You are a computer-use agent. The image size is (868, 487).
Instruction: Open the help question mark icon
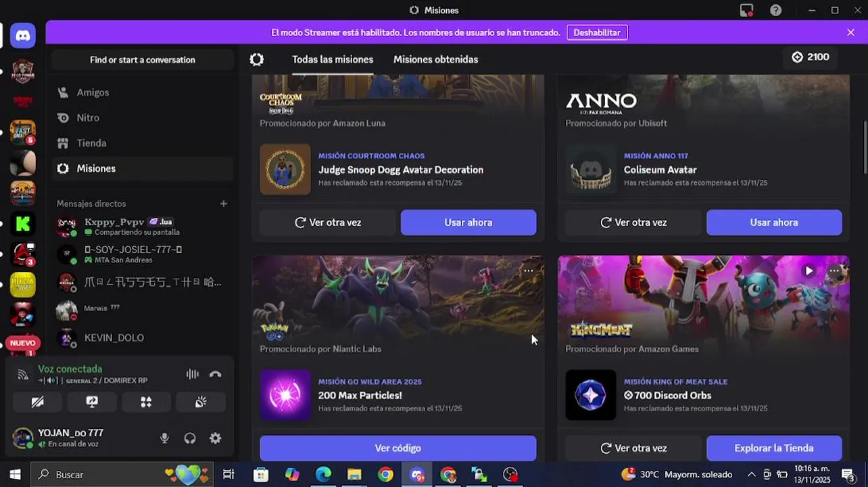776,10
